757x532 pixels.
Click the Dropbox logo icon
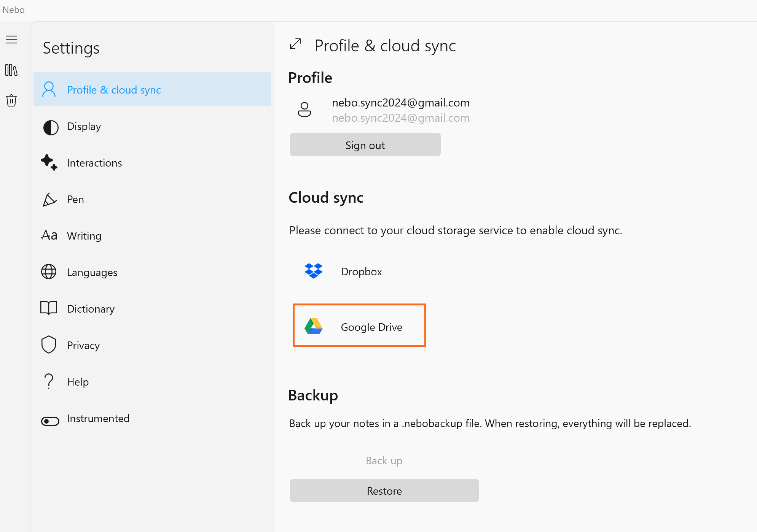(x=314, y=271)
